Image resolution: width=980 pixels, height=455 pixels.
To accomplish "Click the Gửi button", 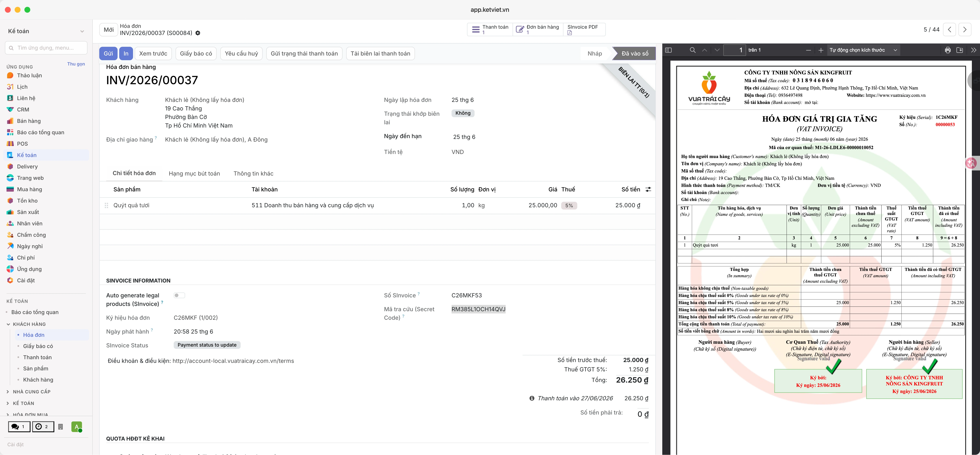I will pyautogui.click(x=108, y=54).
